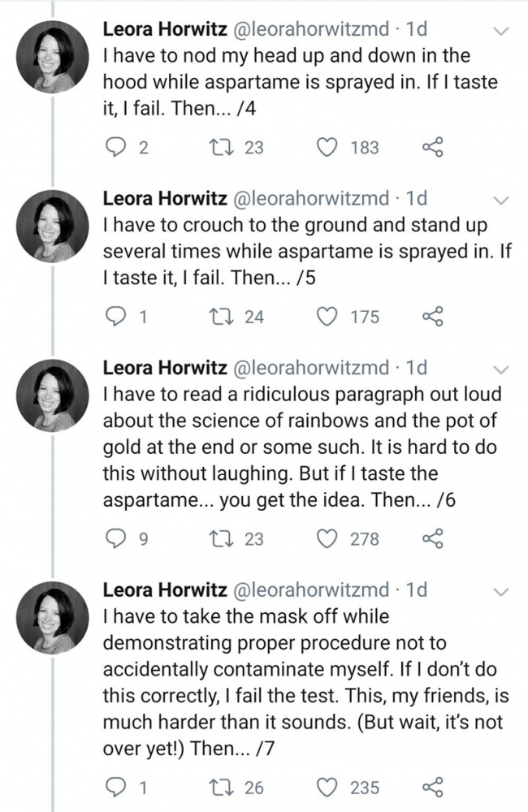
Task: Open Leora Horwitz name on tweet /6
Action: click(x=165, y=369)
